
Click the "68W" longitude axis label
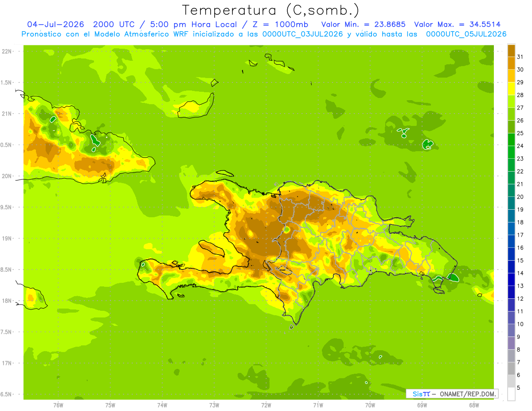[x=474, y=405]
